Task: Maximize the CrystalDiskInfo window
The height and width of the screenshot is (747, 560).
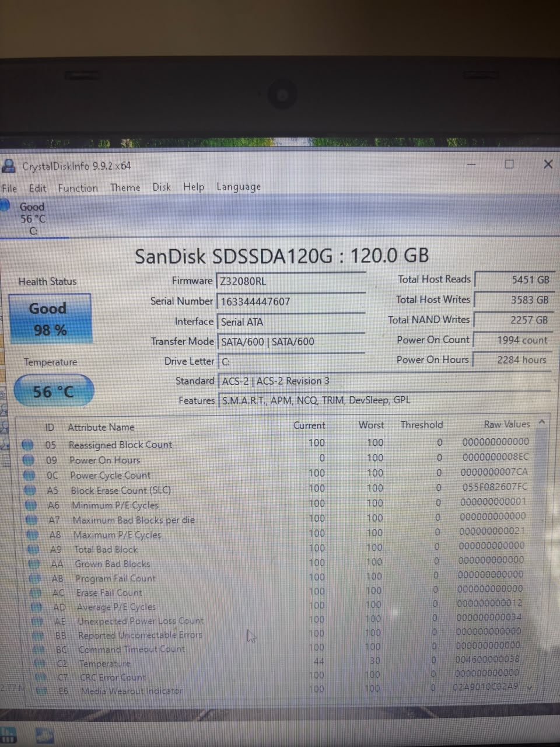Action: tap(509, 164)
